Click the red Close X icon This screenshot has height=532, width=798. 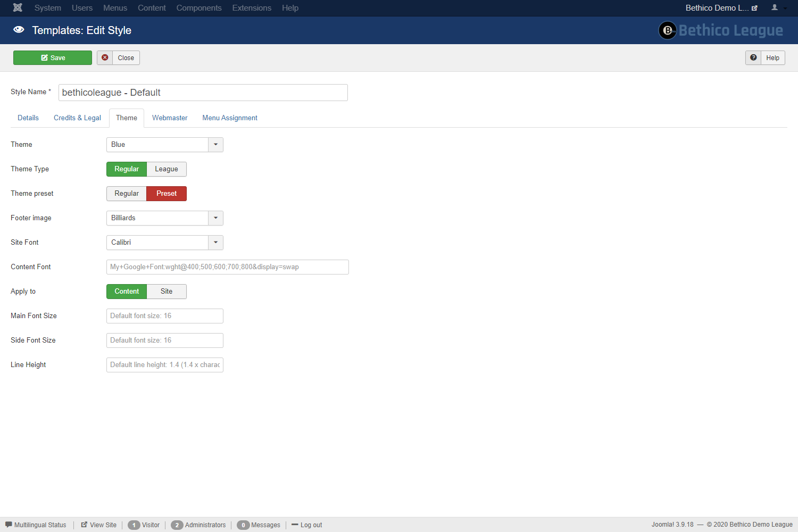click(x=105, y=57)
